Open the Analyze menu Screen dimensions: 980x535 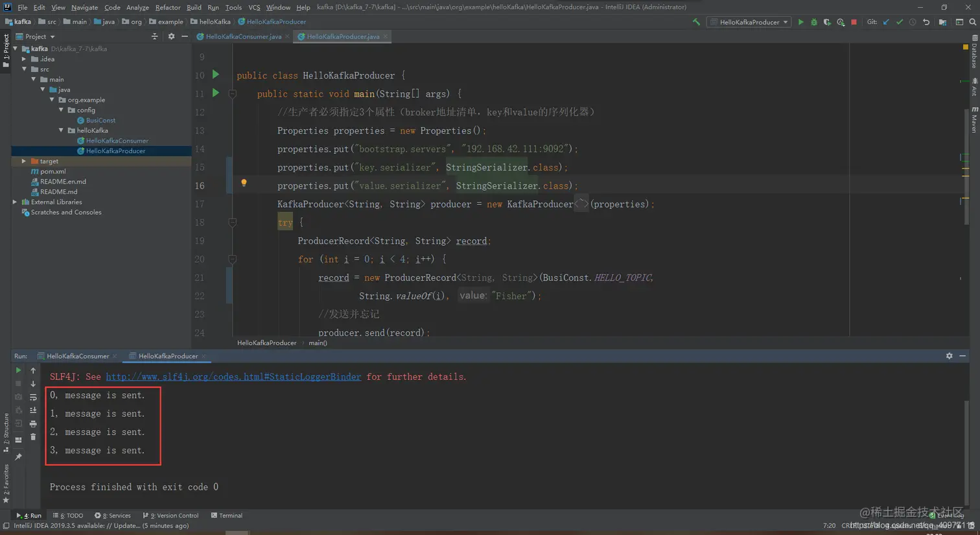(137, 7)
